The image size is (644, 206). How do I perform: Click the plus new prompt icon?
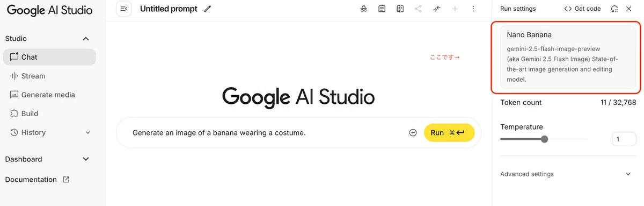click(455, 9)
